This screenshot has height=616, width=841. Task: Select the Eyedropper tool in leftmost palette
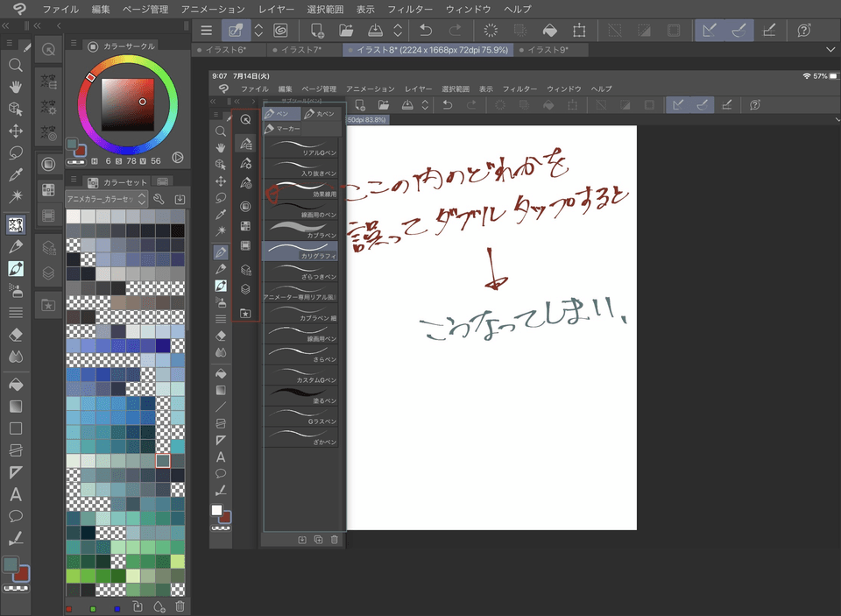coord(16,174)
